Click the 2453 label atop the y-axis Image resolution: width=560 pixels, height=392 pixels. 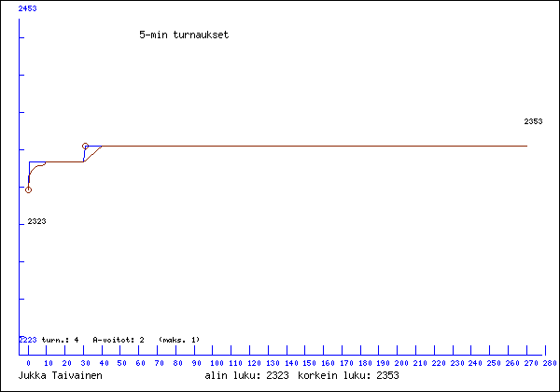[x=28, y=7]
